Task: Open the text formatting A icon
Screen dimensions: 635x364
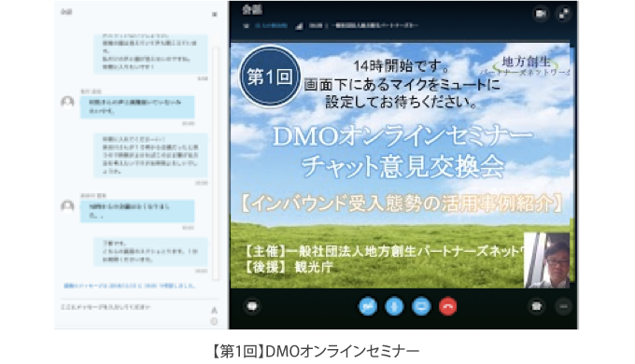Action: [x=214, y=310]
